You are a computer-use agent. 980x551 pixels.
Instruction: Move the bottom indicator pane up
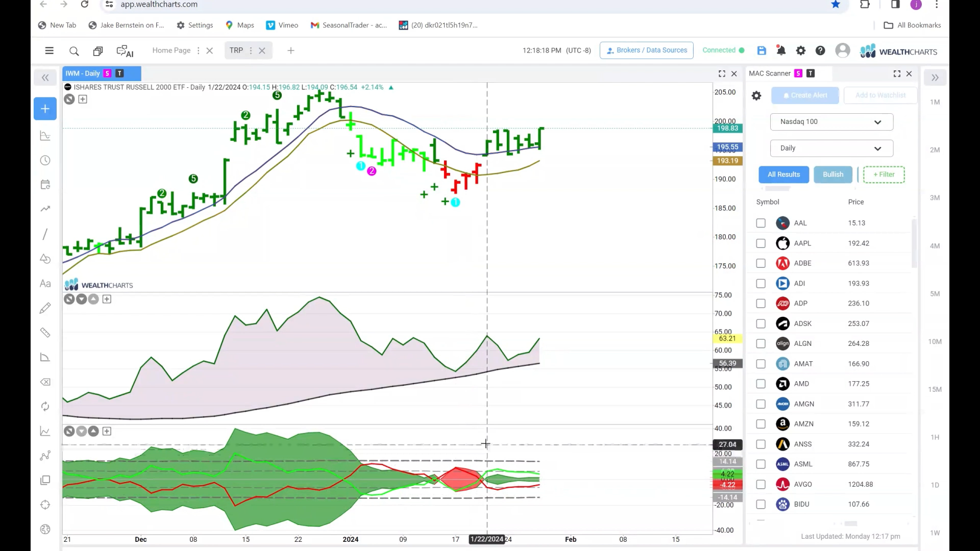(93, 432)
